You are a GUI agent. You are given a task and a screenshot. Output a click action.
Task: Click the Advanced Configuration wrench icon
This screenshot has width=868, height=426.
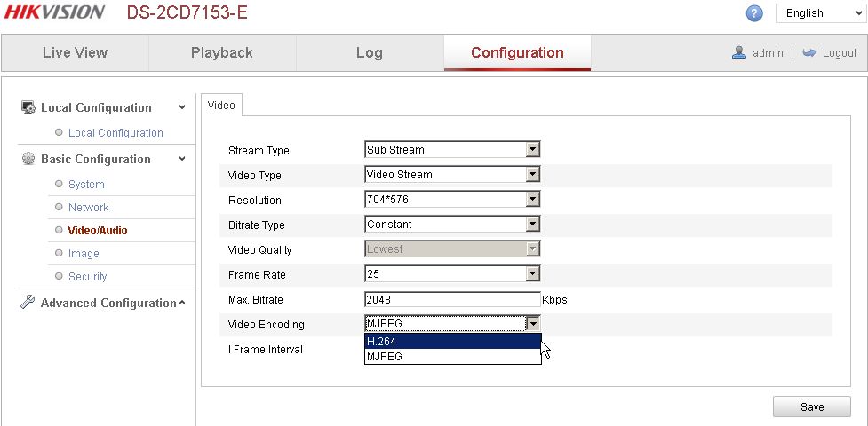[x=28, y=302]
